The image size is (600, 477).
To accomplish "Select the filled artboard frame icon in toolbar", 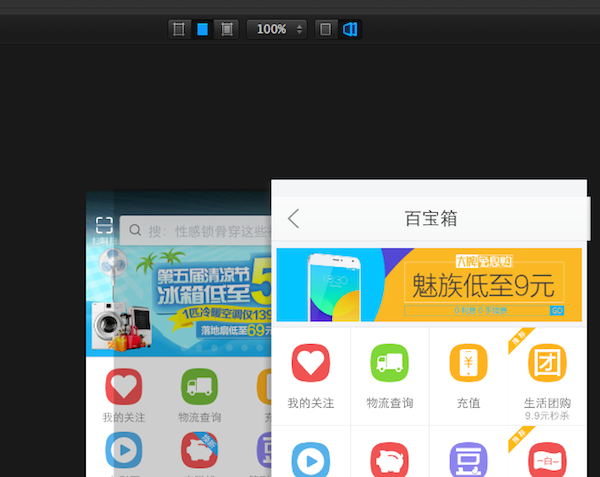I will (227, 29).
